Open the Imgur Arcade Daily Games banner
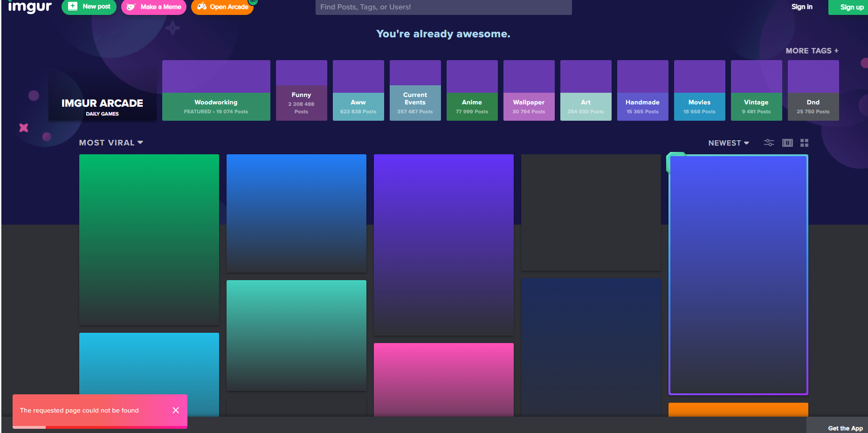Viewport: 868px width, 433px height. pyautogui.click(x=102, y=107)
